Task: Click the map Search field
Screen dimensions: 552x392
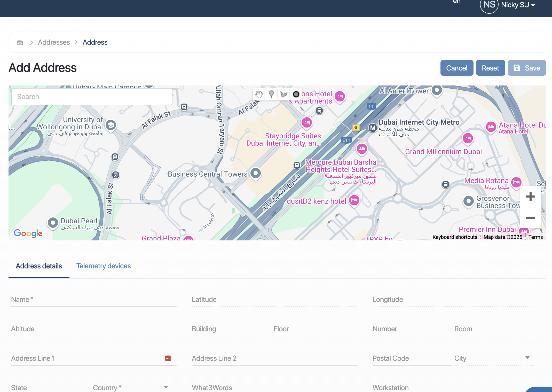Action: [x=92, y=97]
